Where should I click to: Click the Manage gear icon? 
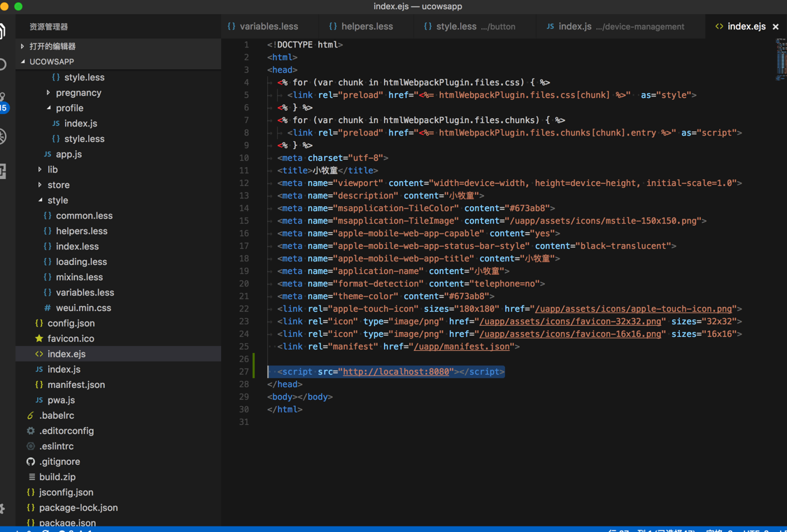(3, 509)
